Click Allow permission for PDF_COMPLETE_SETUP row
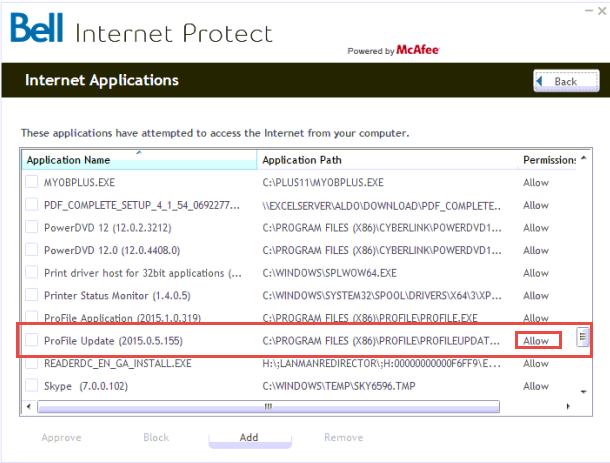The height and width of the screenshot is (463, 610). pyautogui.click(x=536, y=205)
